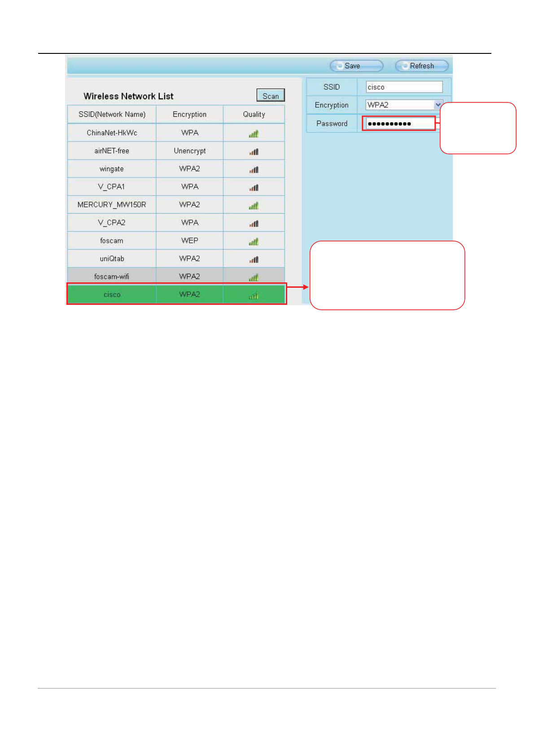Click signal quality icon for foscam-wifi
Screen dimensions: 534x756
tap(254, 277)
